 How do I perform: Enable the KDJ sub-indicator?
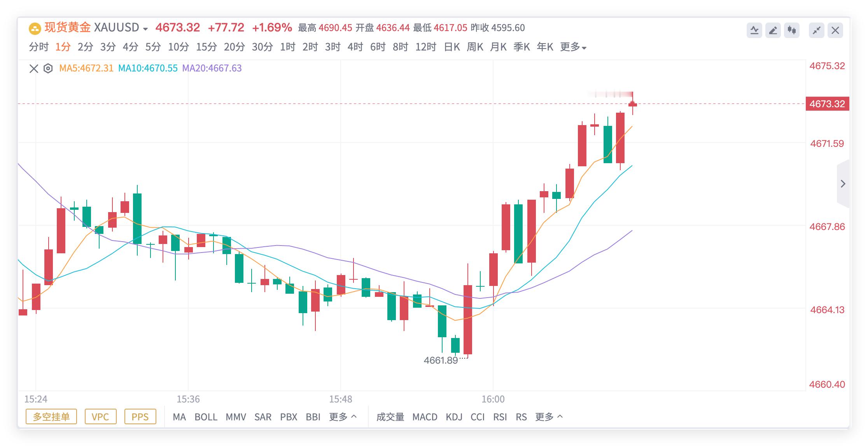[x=454, y=417]
